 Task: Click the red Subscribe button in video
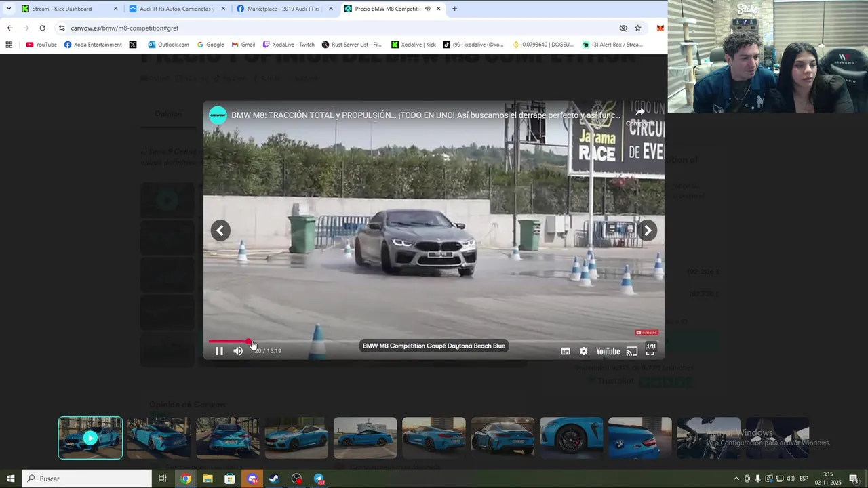point(647,333)
